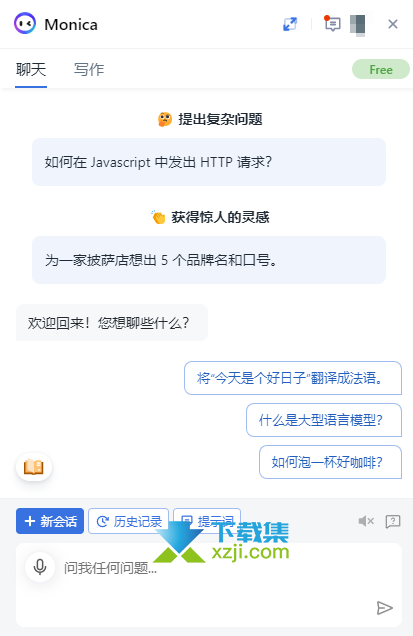Switch to the 聊天 tab
The height and width of the screenshot is (636, 413).
click(31, 70)
